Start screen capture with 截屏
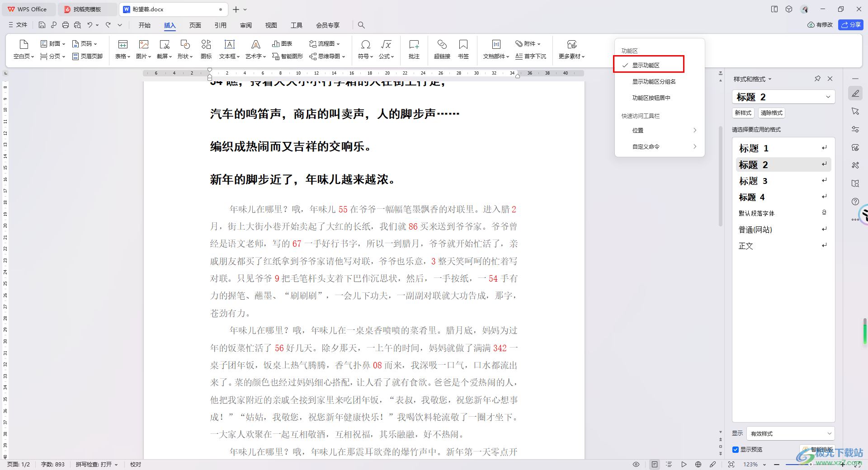The width and height of the screenshot is (868, 470). (164, 49)
